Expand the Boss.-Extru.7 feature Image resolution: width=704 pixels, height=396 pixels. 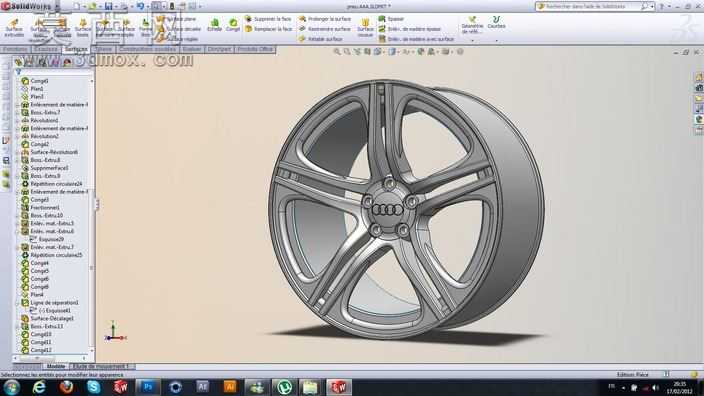pyautogui.click(x=18, y=112)
